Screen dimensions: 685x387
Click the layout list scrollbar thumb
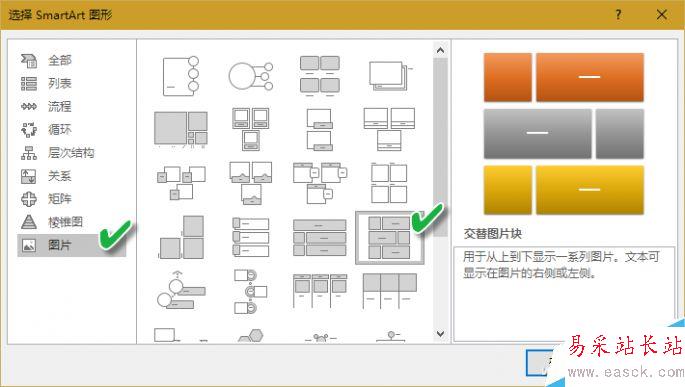click(440, 147)
